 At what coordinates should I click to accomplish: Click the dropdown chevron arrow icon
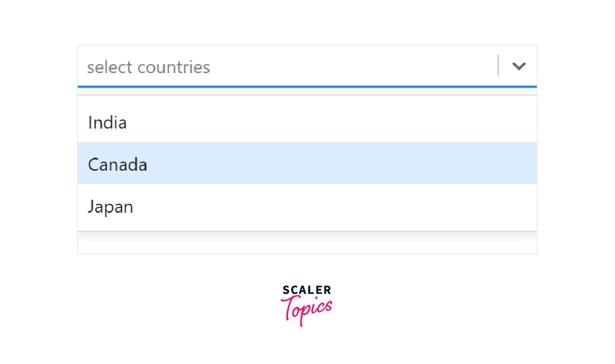(519, 66)
